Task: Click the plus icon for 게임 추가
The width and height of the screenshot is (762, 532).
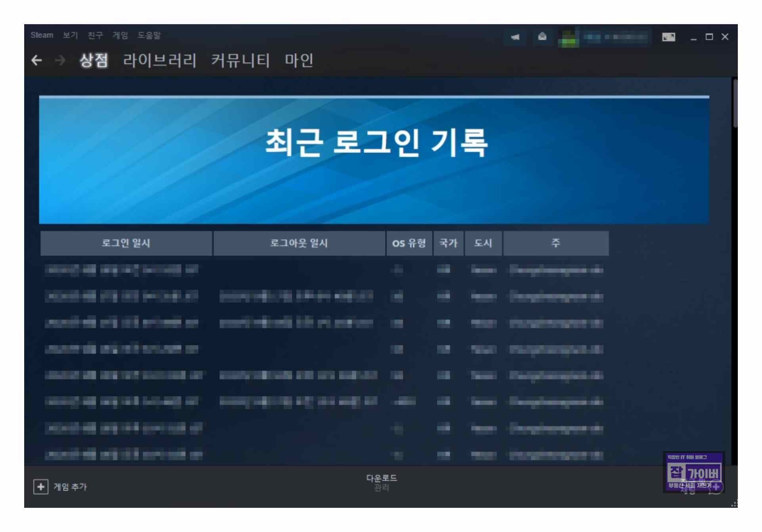Action: [40, 487]
